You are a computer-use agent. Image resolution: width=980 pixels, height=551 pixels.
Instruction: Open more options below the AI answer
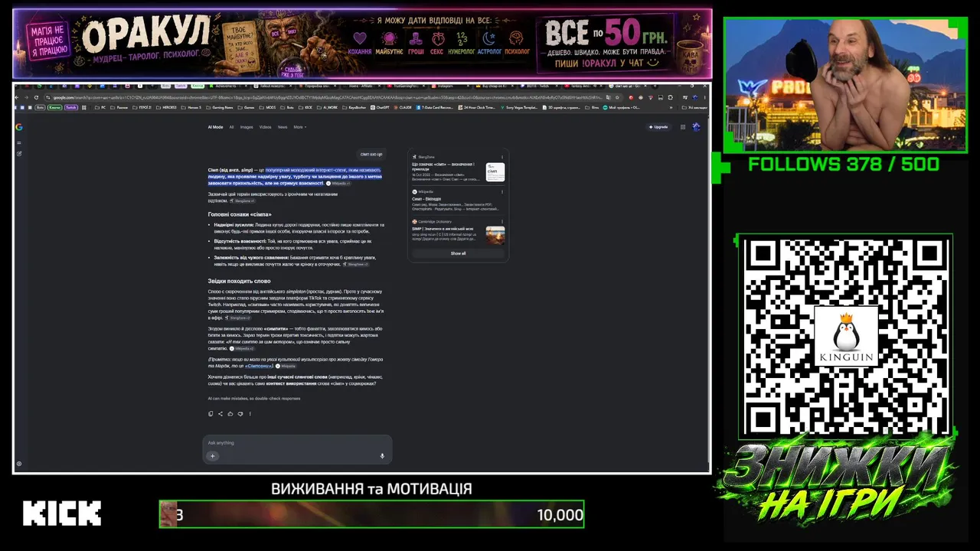pyautogui.click(x=250, y=414)
